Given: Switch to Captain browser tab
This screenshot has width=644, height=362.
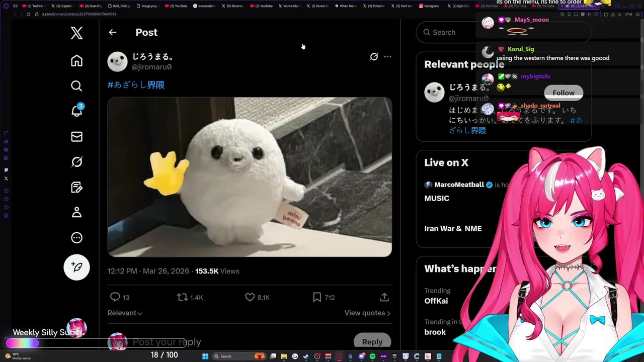Looking at the screenshot, I should click(x=62, y=6).
